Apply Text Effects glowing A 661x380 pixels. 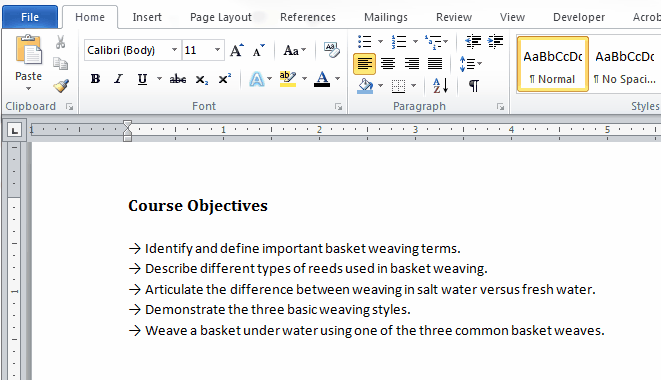click(256, 79)
